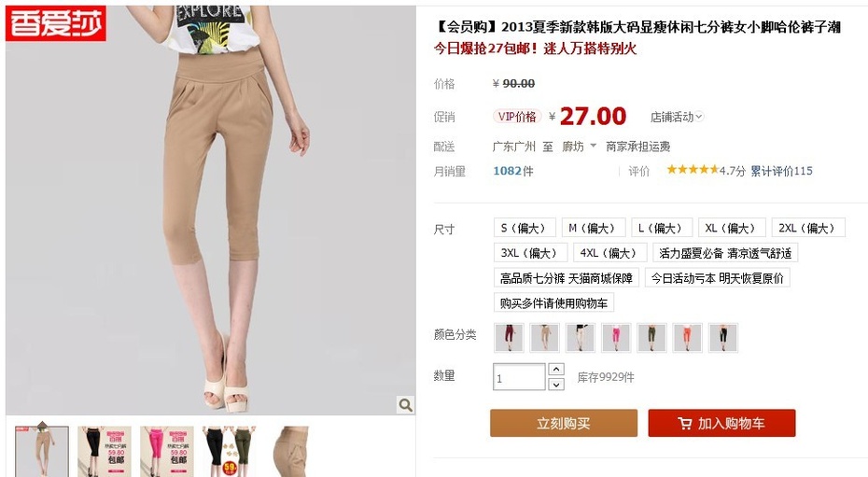The width and height of the screenshot is (868, 477).
Task: Expand the 店铺活动 dropdown
Action: click(676, 117)
